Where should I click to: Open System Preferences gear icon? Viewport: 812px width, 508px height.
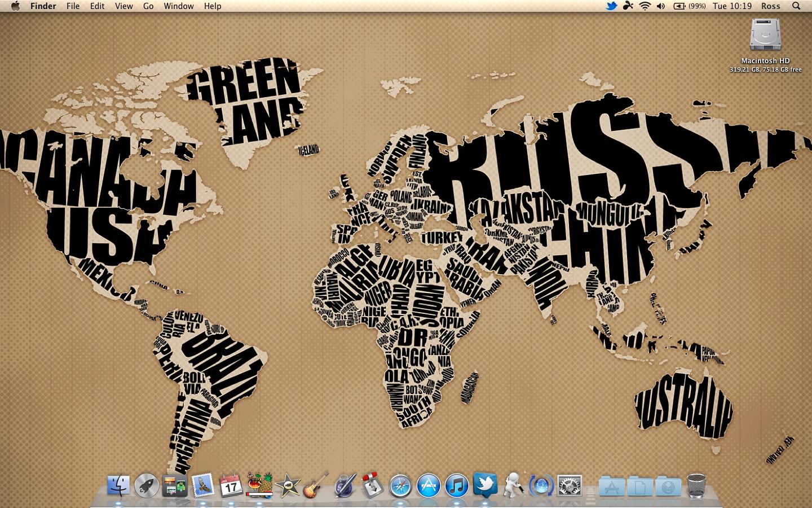point(570,485)
